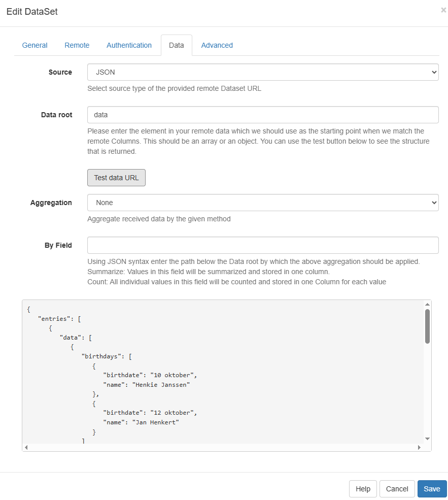Image resolution: width=448 pixels, height=500 pixels.
Task: Click the JSON preview scroll down arrow
Action: (427, 439)
